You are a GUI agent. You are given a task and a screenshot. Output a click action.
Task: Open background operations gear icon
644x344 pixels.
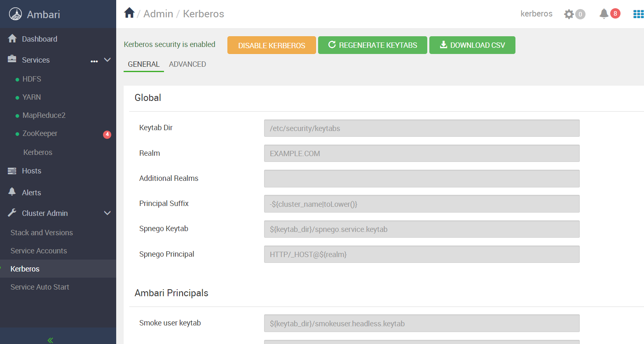tap(569, 14)
